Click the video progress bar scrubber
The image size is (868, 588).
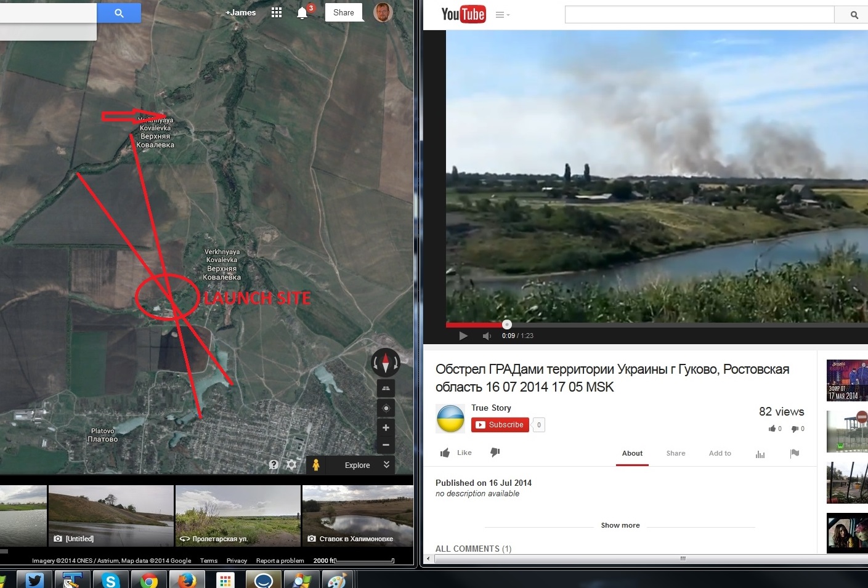coord(506,324)
